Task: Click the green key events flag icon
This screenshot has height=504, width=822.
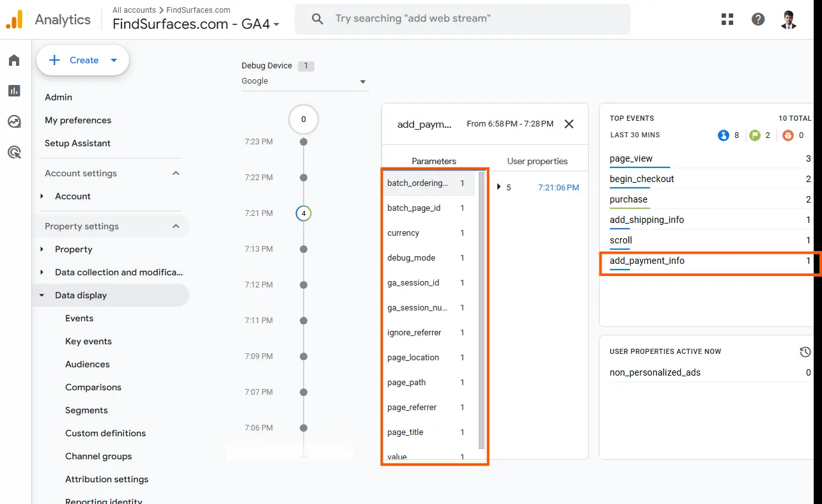Action: click(x=756, y=135)
